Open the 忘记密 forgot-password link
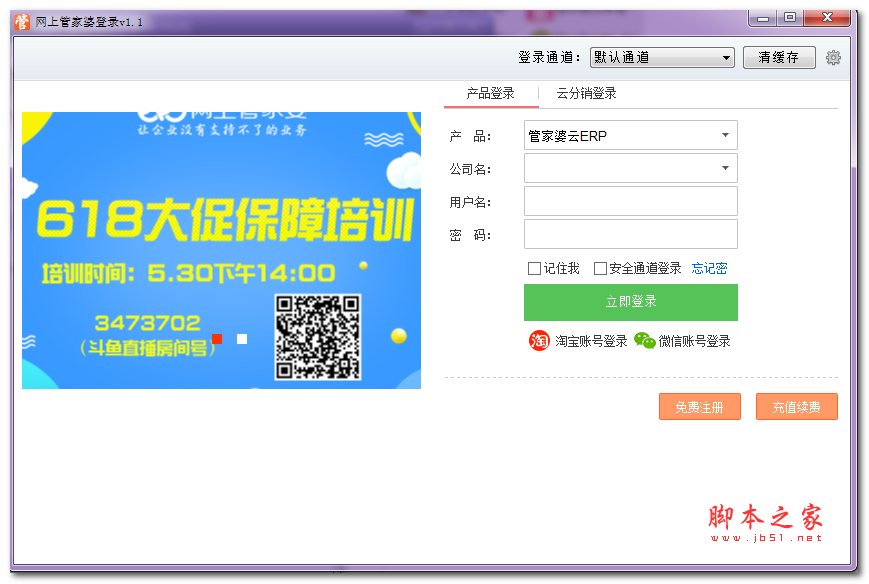This screenshot has height=584, width=869. pyautogui.click(x=709, y=269)
